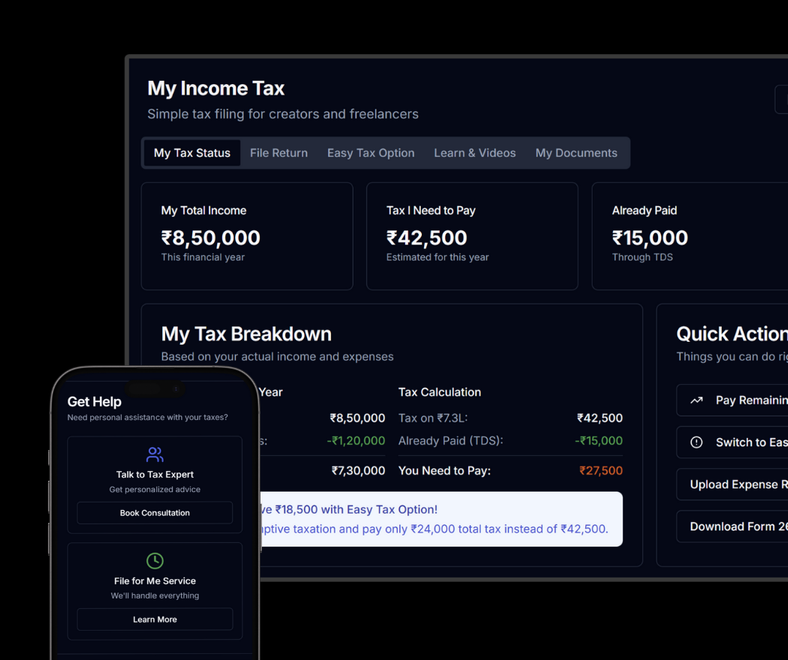
Task: Open the My Documents tab
Action: [576, 153]
